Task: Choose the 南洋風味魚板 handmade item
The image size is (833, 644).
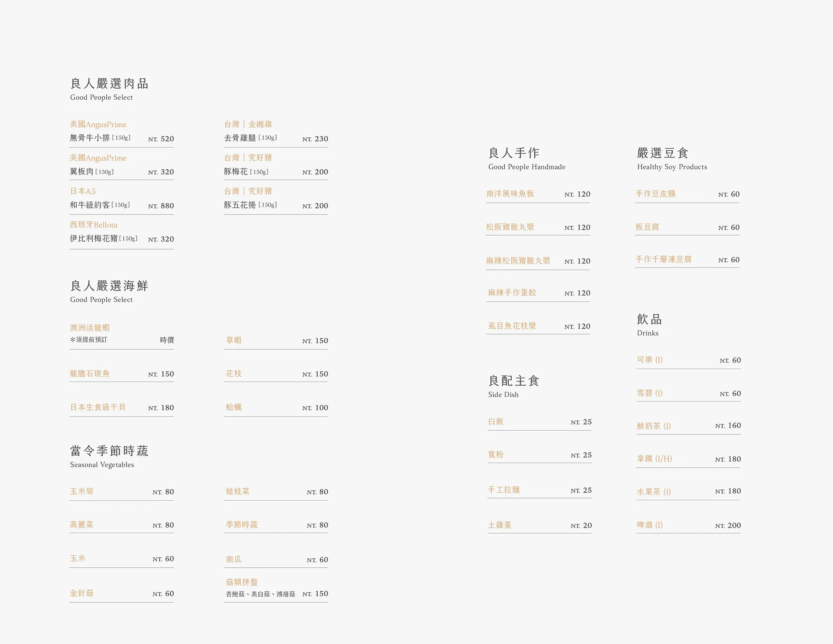Action: coord(510,194)
